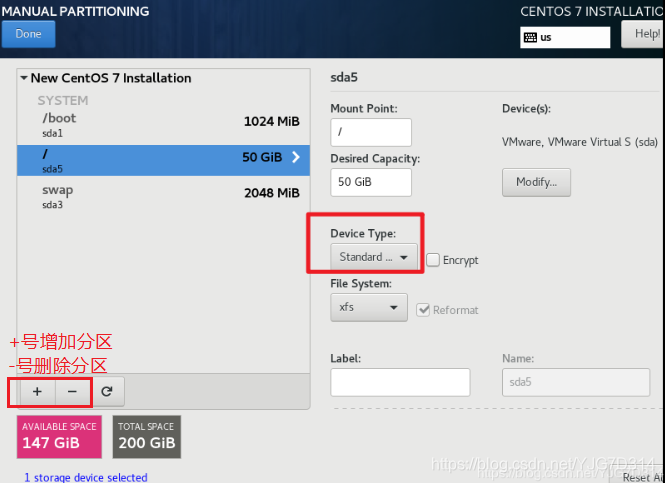665x483 pixels.
Task: Open the Device Type dropdown
Action: click(x=374, y=257)
